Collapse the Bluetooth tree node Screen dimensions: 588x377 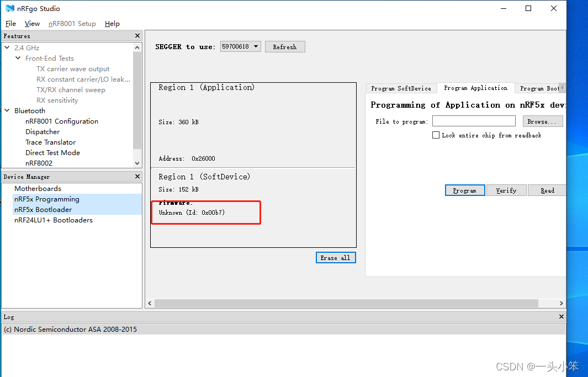pyautogui.click(x=7, y=110)
